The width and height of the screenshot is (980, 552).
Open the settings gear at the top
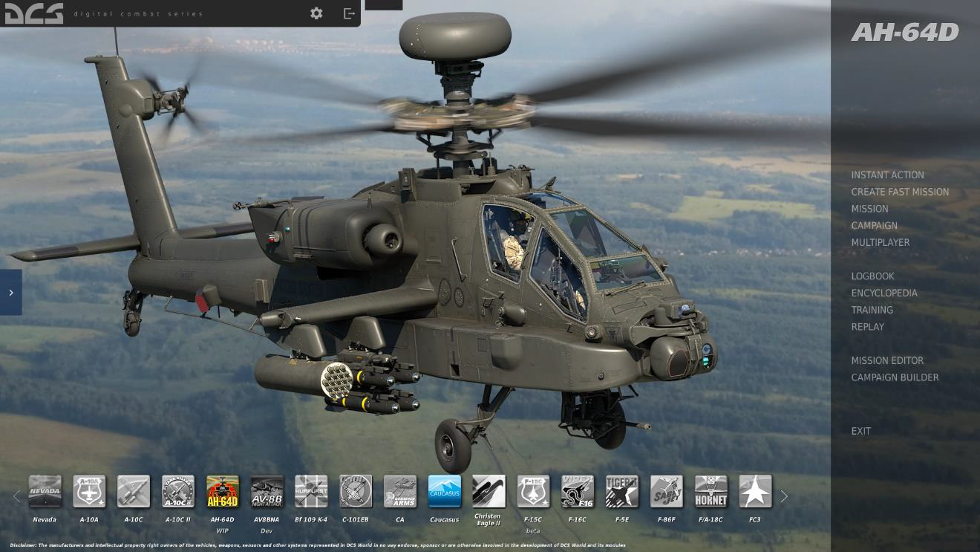(316, 13)
